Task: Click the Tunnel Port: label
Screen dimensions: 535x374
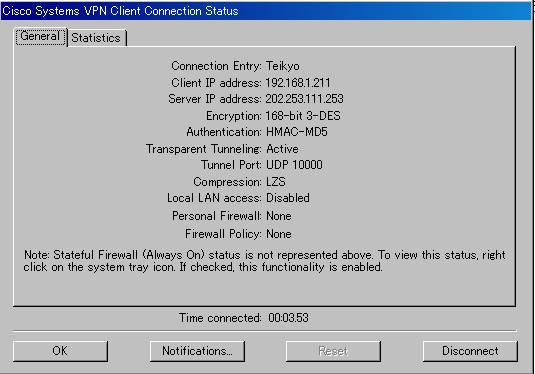Action: (231, 165)
